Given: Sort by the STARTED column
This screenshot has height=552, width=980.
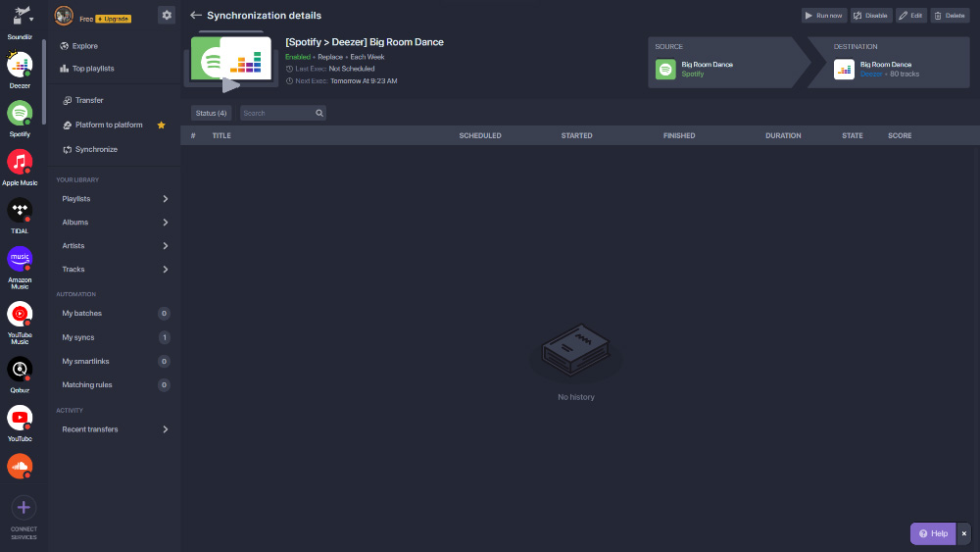Looking at the screenshot, I should click(577, 135).
